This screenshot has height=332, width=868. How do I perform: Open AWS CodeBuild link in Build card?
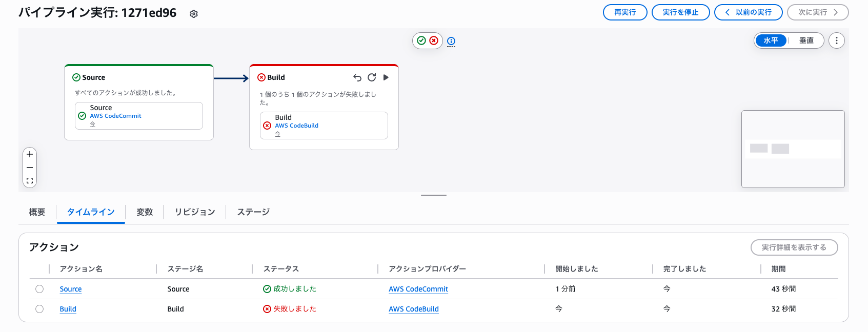coord(297,126)
